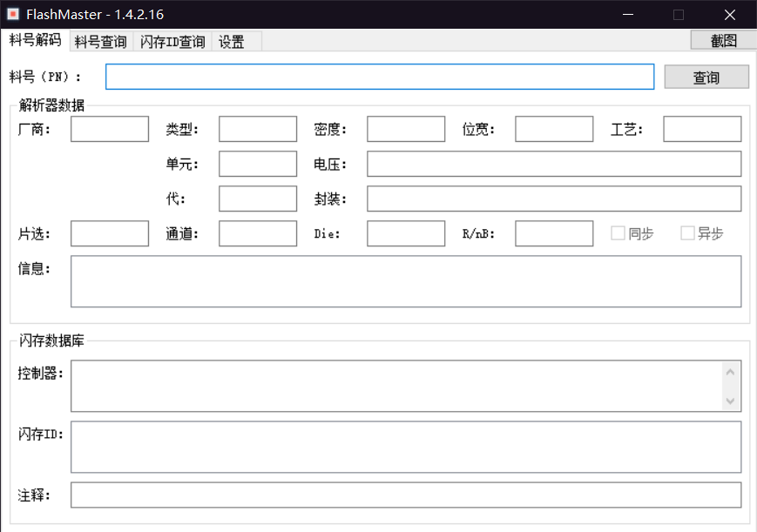Click the 类型 type field
Image resolution: width=757 pixels, height=532 pixels.
tap(258, 129)
